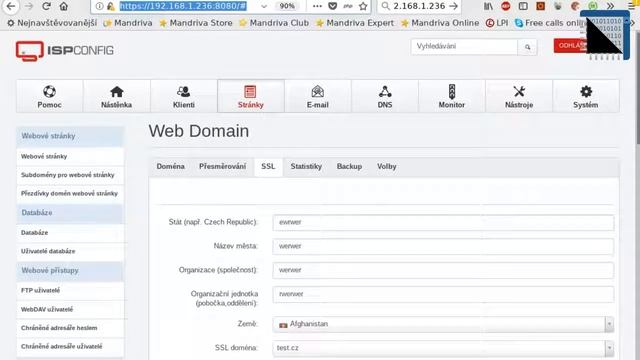Viewport: 640px width, 360px height.
Task: Click the Organizační jednotka field
Action: click(x=443, y=294)
